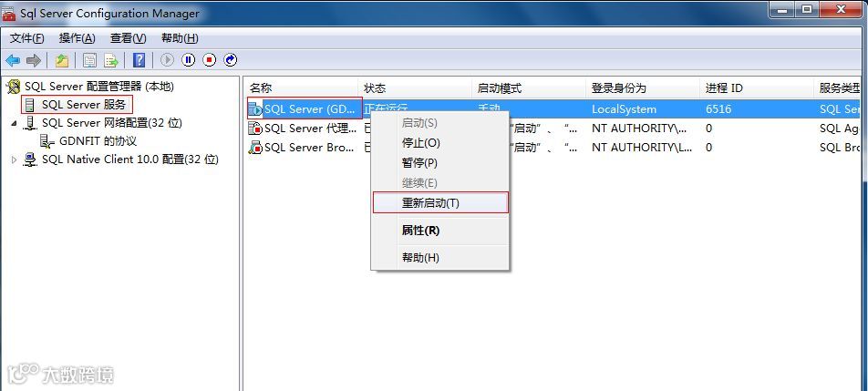Click the SQL Server 服务 tree icon
This screenshot has width=868, height=391.
coord(30,105)
